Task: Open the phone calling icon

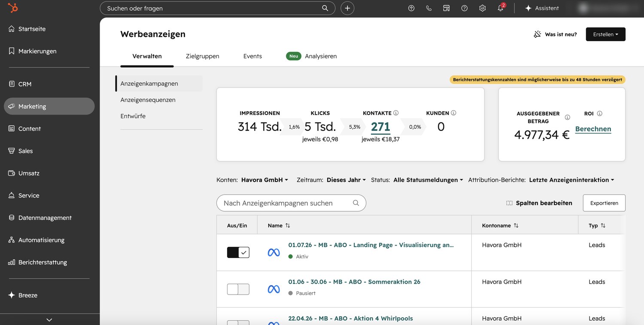Action: 429,8
